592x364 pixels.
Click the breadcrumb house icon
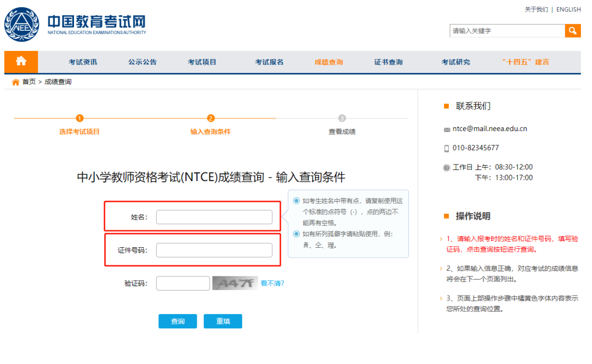pyautogui.click(x=15, y=82)
